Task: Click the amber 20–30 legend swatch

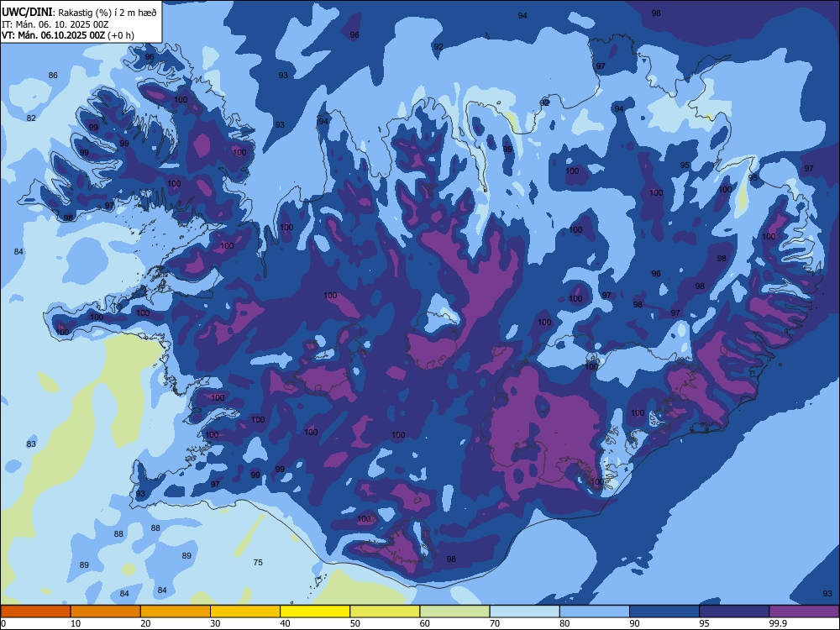Action: 176,612
